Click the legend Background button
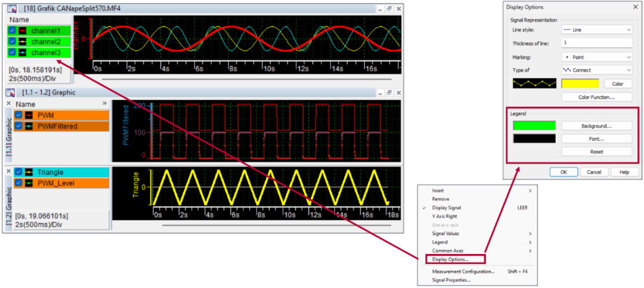The image size is (644, 288). [596, 126]
